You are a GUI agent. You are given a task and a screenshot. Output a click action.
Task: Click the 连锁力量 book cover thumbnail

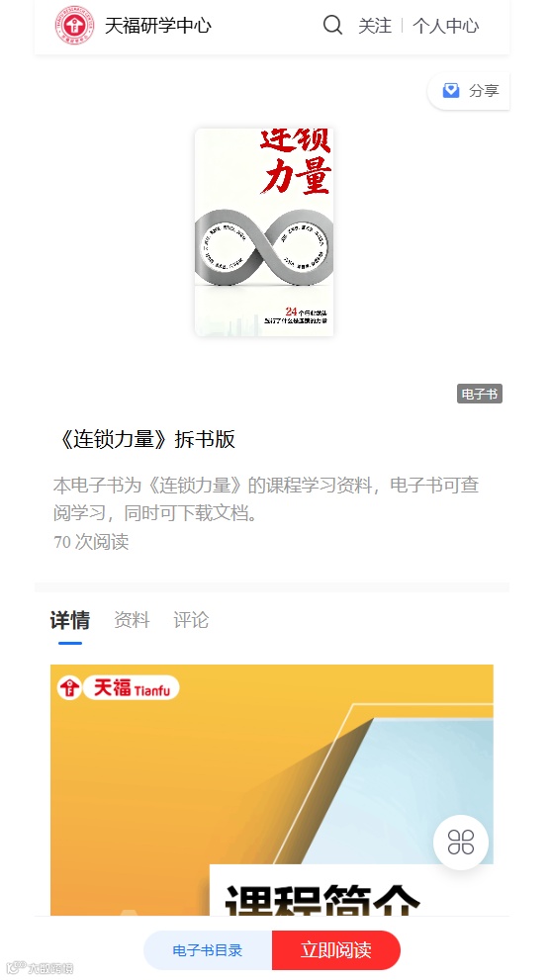click(x=264, y=232)
